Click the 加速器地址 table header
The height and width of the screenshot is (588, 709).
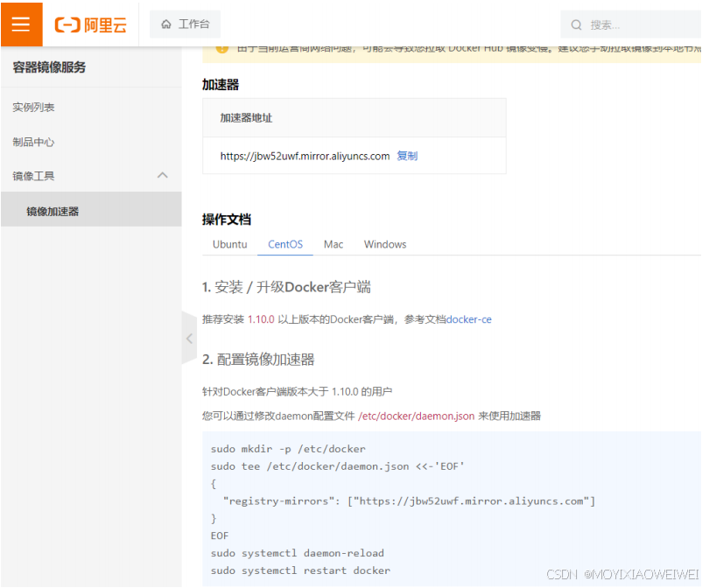(246, 118)
